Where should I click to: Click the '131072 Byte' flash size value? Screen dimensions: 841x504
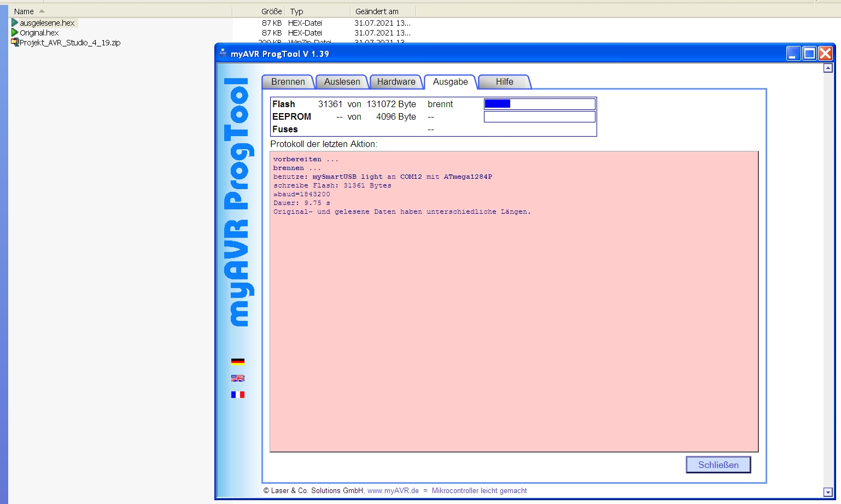point(391,104)
